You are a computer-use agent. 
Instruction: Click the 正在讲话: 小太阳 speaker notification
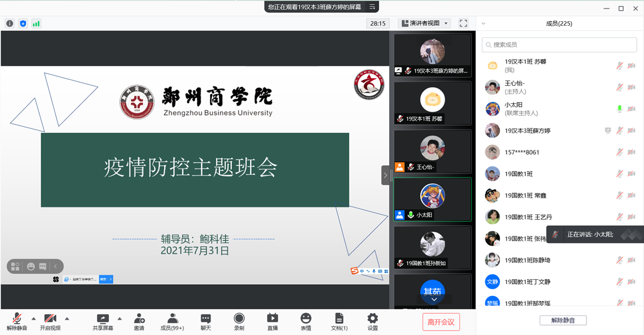[x=595, y=234]
